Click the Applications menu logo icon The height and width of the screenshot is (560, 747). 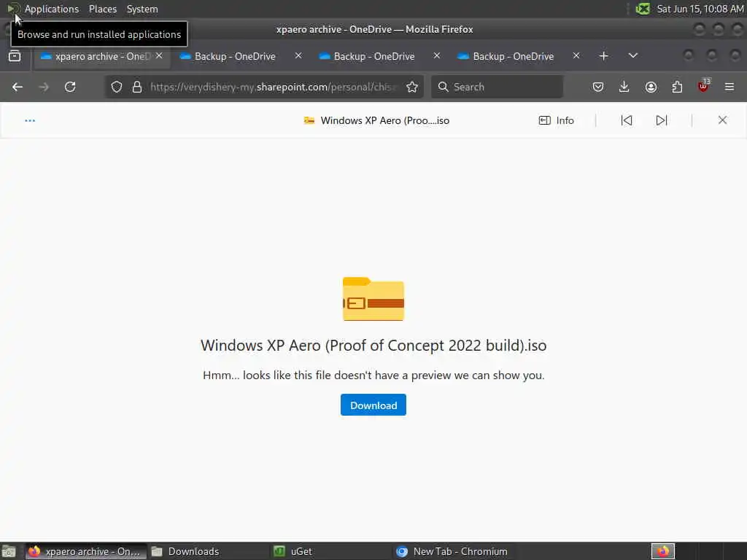(12, 9)
